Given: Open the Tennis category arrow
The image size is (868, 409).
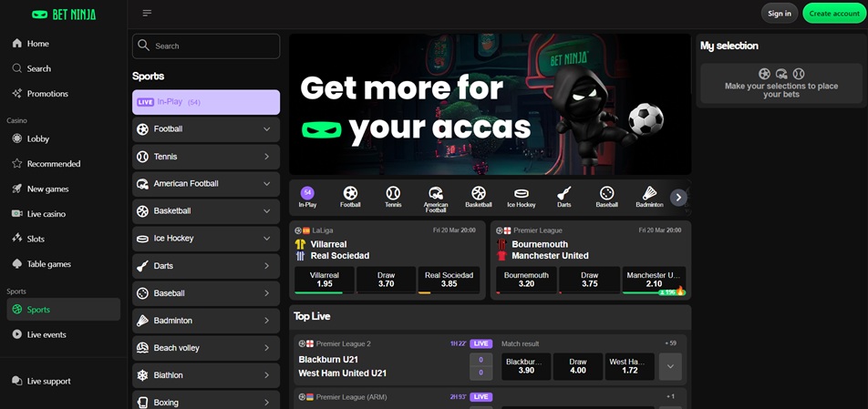Looking at the screenshot, I should [x=267, y=157].
